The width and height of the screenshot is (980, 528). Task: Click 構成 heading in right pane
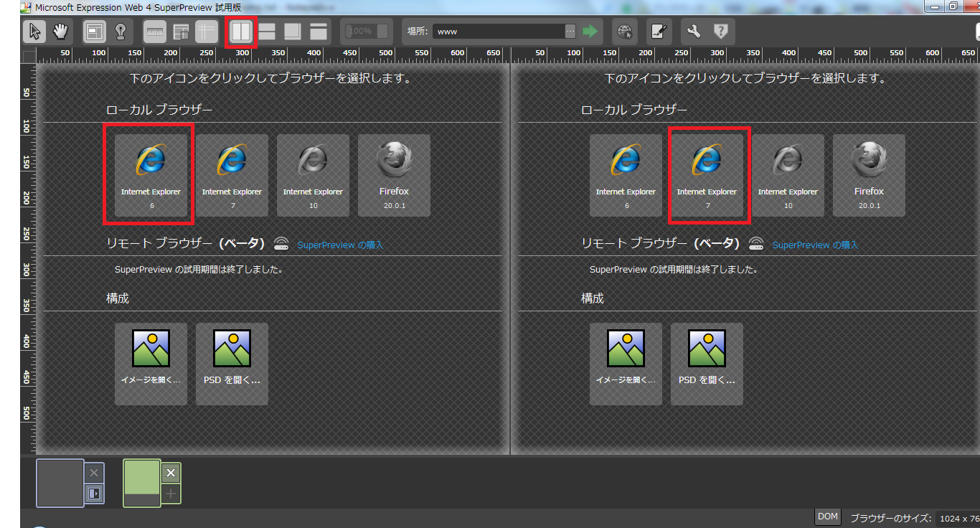pos(593,298)
